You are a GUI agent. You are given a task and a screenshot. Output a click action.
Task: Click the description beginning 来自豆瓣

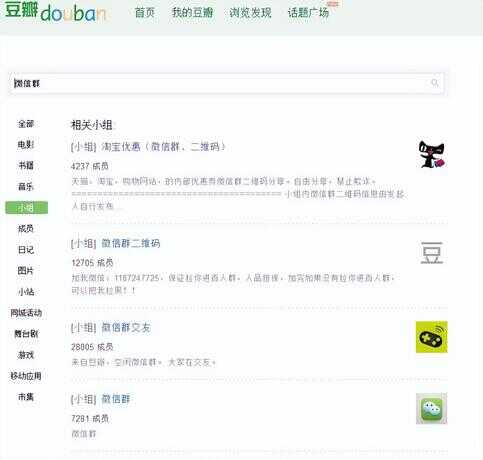(x=144, y=362)
